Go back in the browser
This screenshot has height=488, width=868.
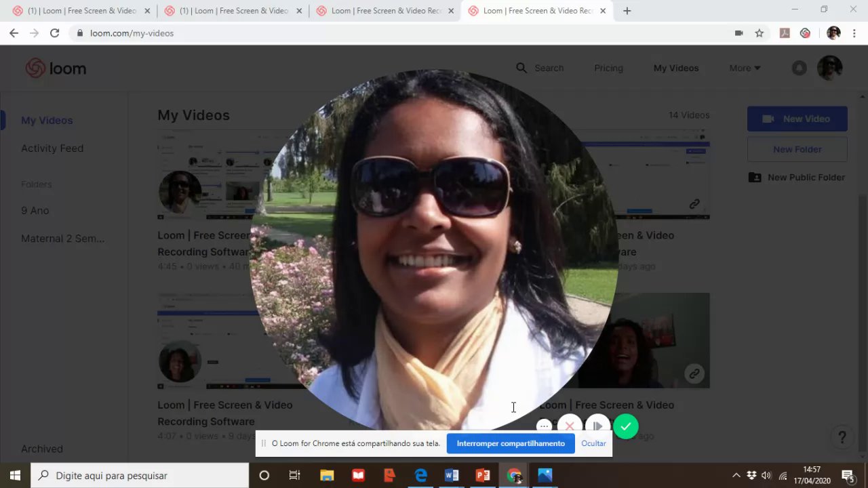[x=14, y=33]
